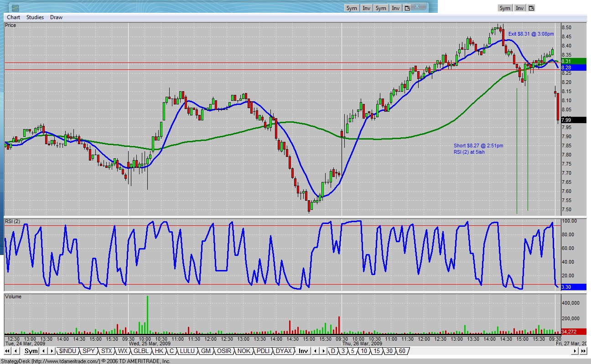Click the "Short $8.27 @ 2:51pm" annotation
The height and width of the screenshot is (364, 591).
(x=478, y=146)
